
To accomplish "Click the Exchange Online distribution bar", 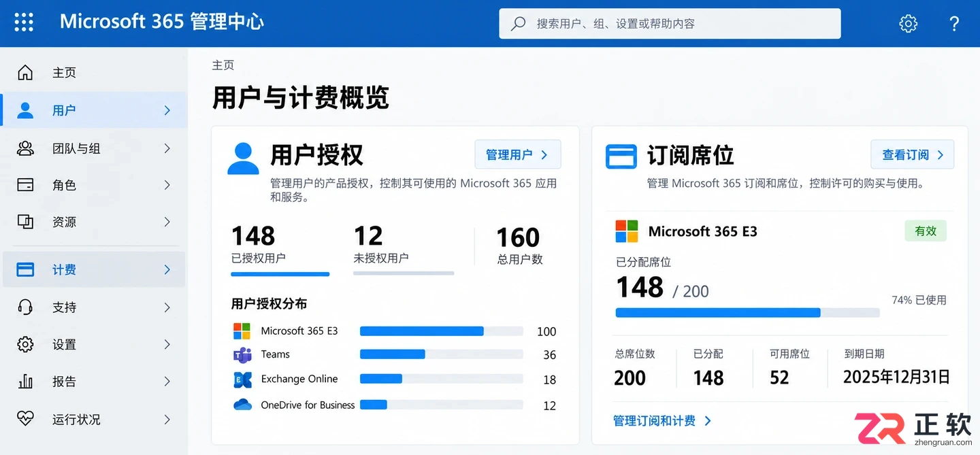I will click(441, 379).
